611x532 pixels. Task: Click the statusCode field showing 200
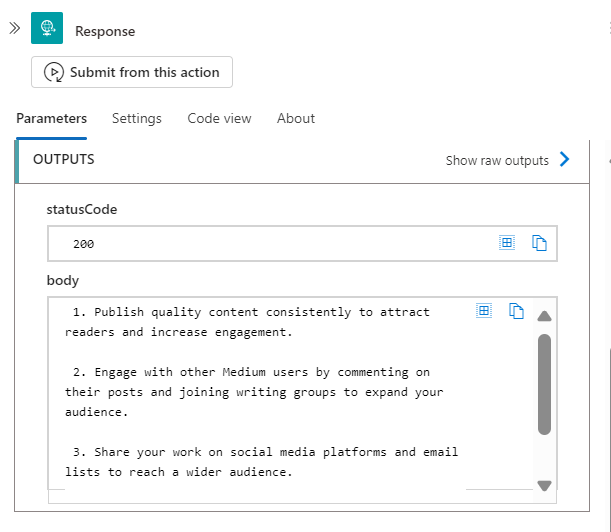302,244
